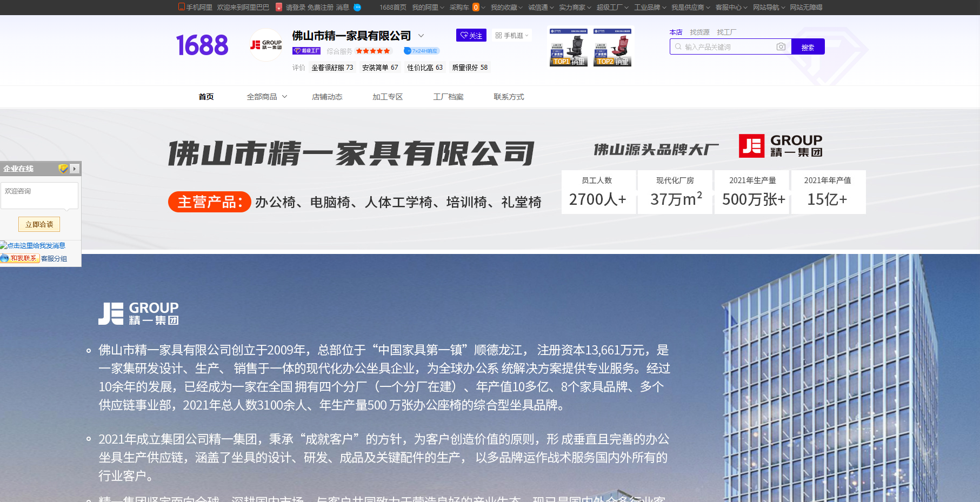Expand the company name dropdown chevron
This screenshot has width=980, height=502.
(x=421, y=36)
